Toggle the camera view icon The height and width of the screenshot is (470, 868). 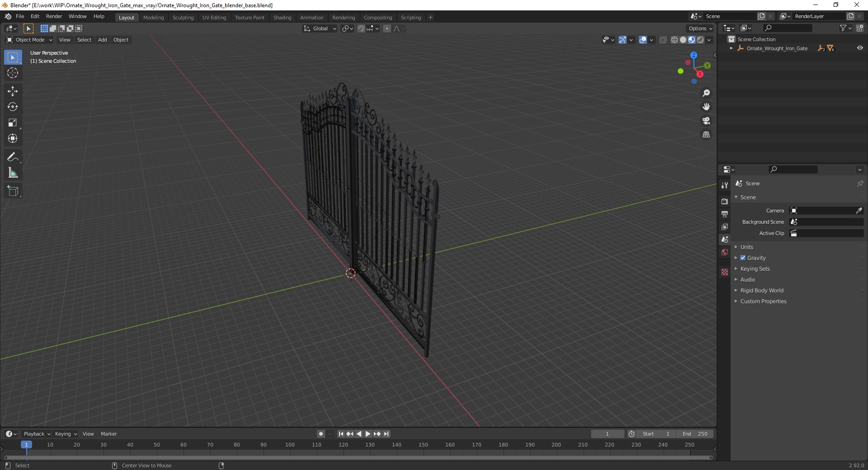(706, 121)
